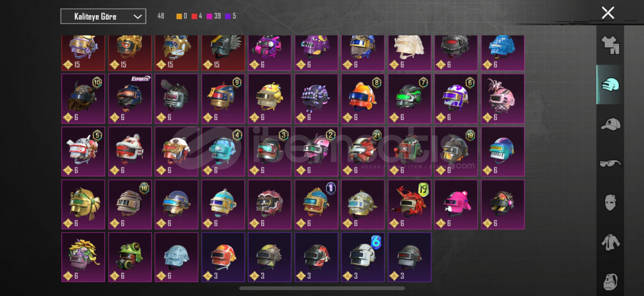
Task: Open the cap headwear category
Action: (x=610, y=124)
